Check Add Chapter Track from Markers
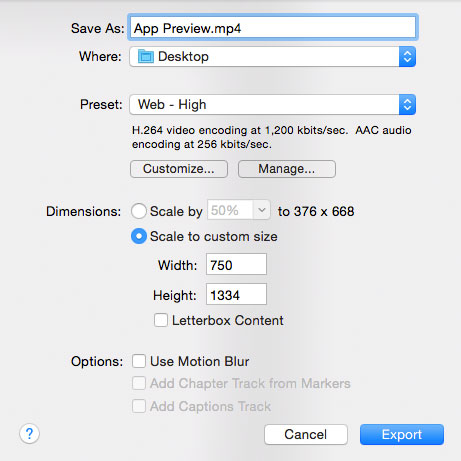461x461 pixels. pos(139,383)
